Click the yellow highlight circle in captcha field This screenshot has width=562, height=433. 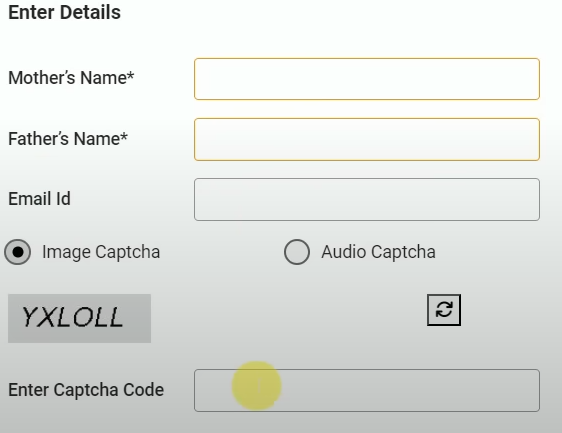tap(256, 386)
